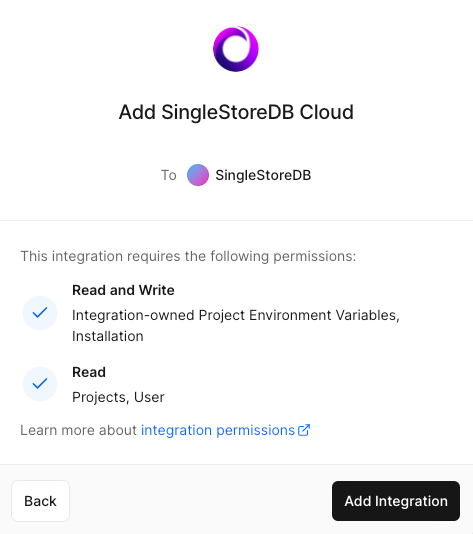The width and height of the screenshot is (473, 534).
Task: Click the word Cloud in the title
Action: click(x=327, y=112)
